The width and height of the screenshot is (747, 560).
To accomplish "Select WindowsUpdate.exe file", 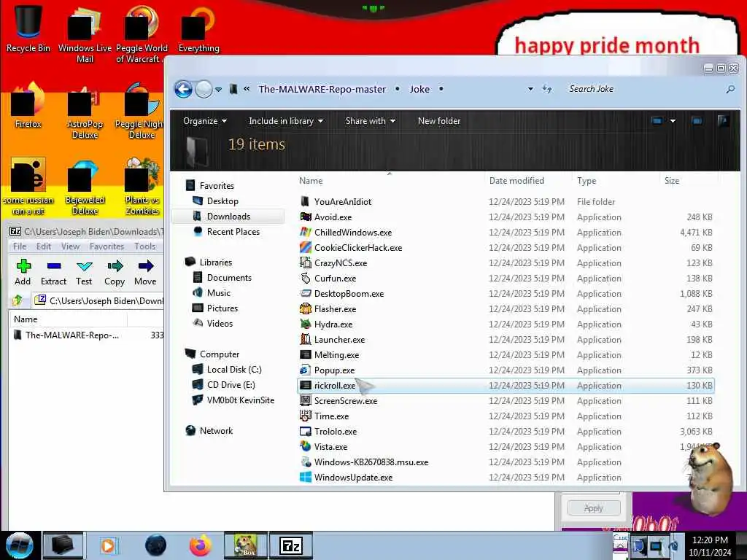I will tap(354, 477).
